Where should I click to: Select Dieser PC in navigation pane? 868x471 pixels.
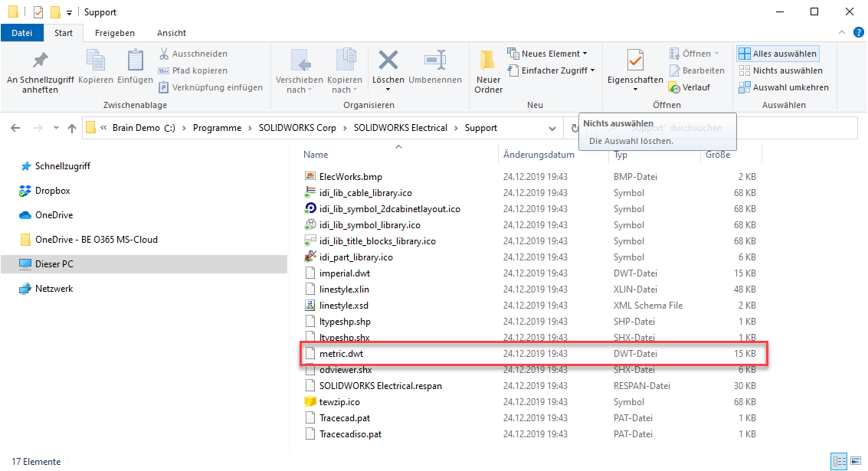tap(54, 264)
